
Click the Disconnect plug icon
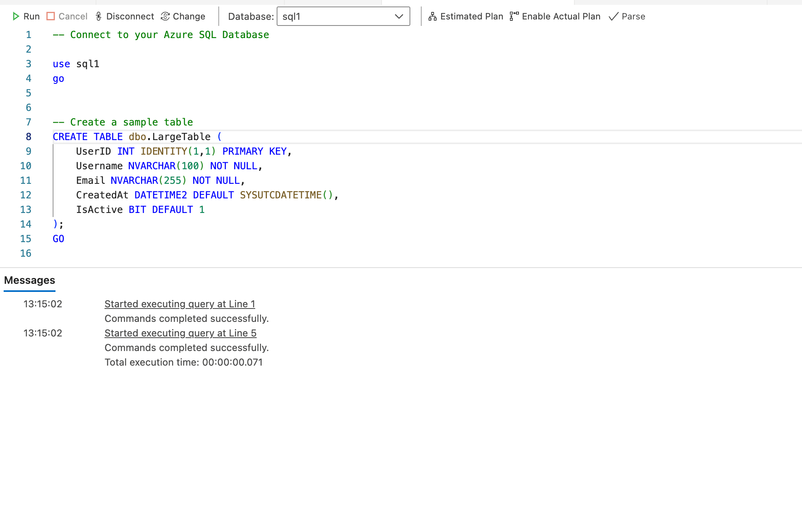[x=99, y=16]
